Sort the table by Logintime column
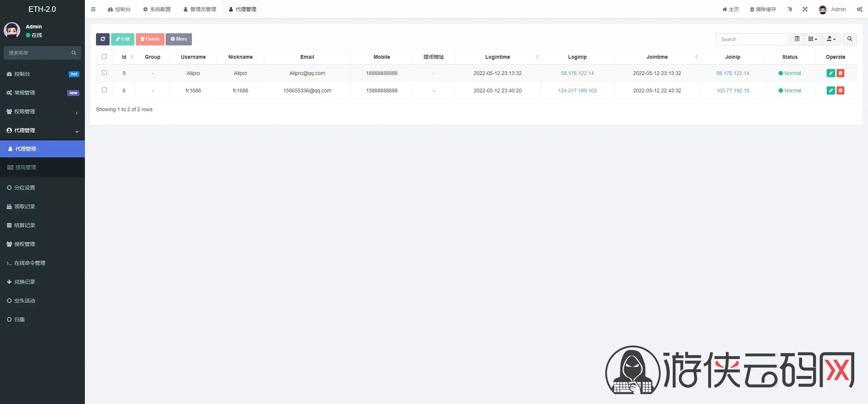This screenshot has width=868, height=404. 497,57
